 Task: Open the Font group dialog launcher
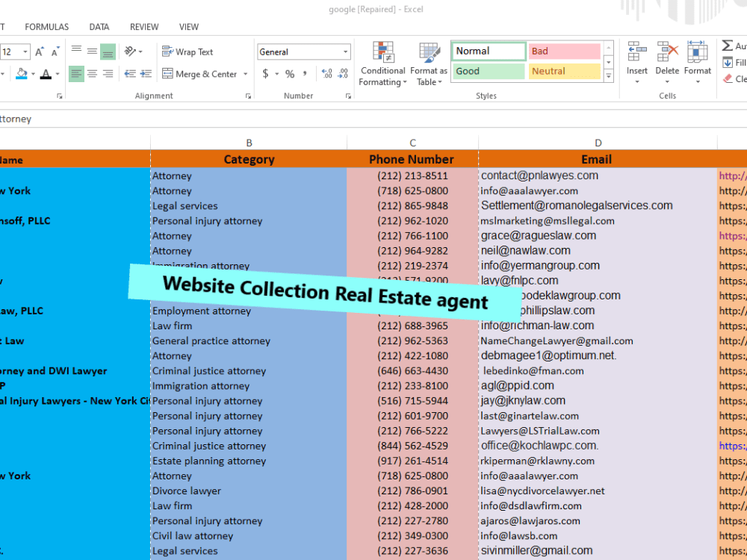point(60,96)
